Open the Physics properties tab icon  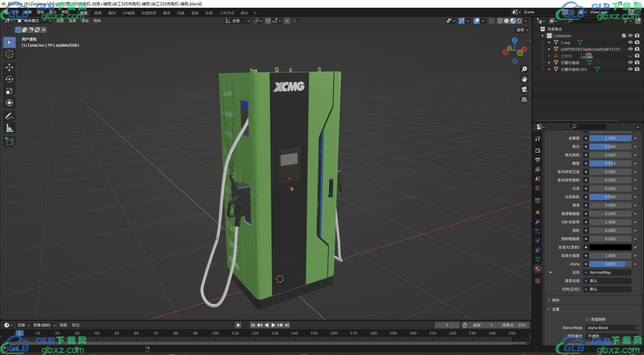point(538,241)
